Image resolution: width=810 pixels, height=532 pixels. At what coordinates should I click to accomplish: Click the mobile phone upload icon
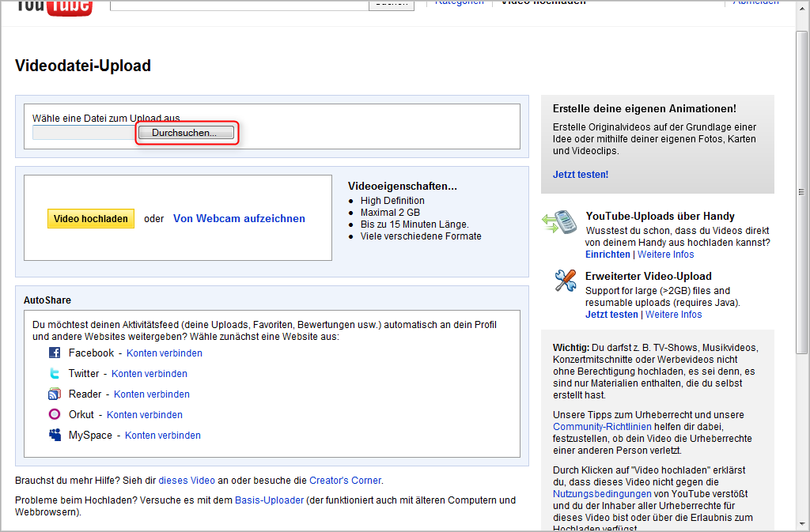pyautogui.click(x=559, y=222)
